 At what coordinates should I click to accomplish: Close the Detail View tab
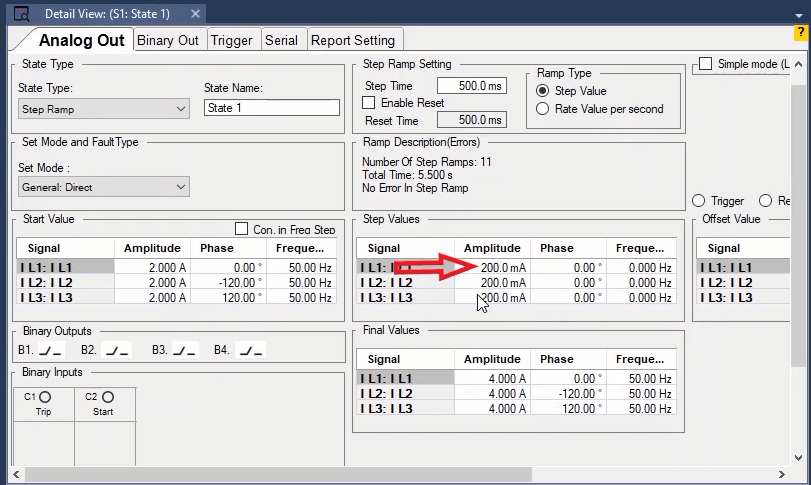pos(195,15)
